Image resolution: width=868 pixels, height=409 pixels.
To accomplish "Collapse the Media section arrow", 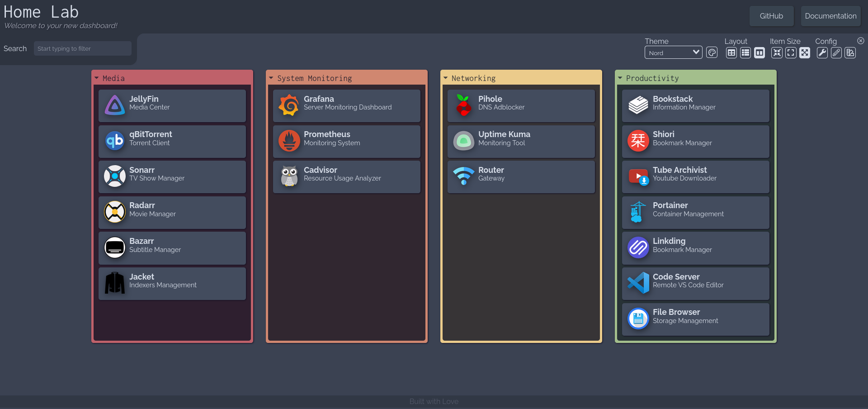I will pyautogui.click(x=97, y=78).
